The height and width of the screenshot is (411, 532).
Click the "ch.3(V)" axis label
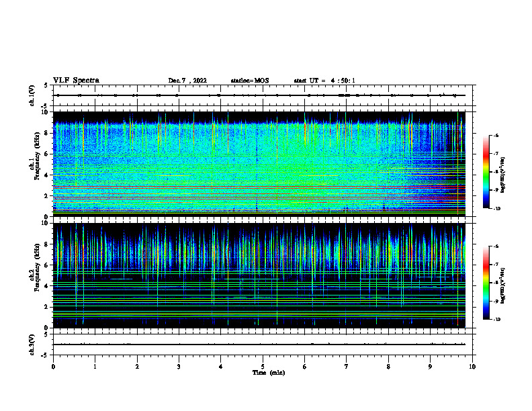tap(32, 345)
